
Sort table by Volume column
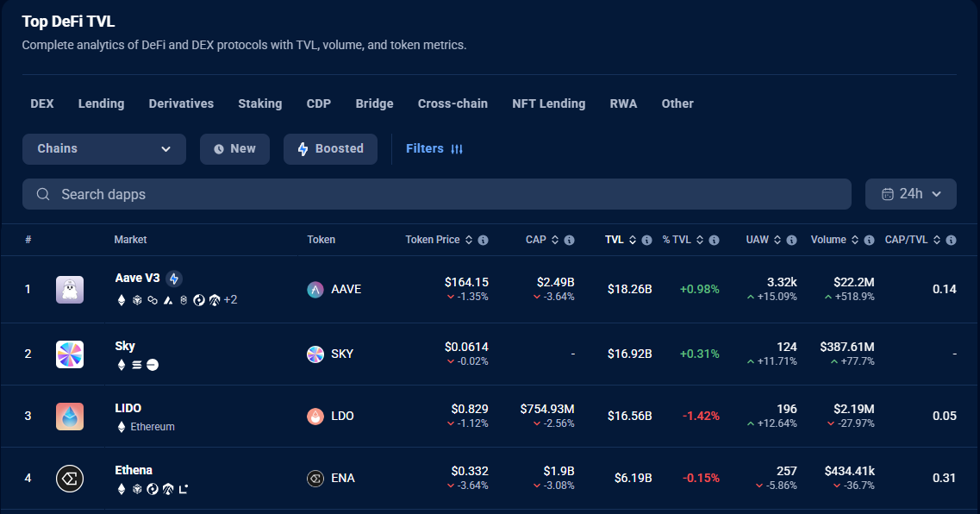[x=854, y=240]
